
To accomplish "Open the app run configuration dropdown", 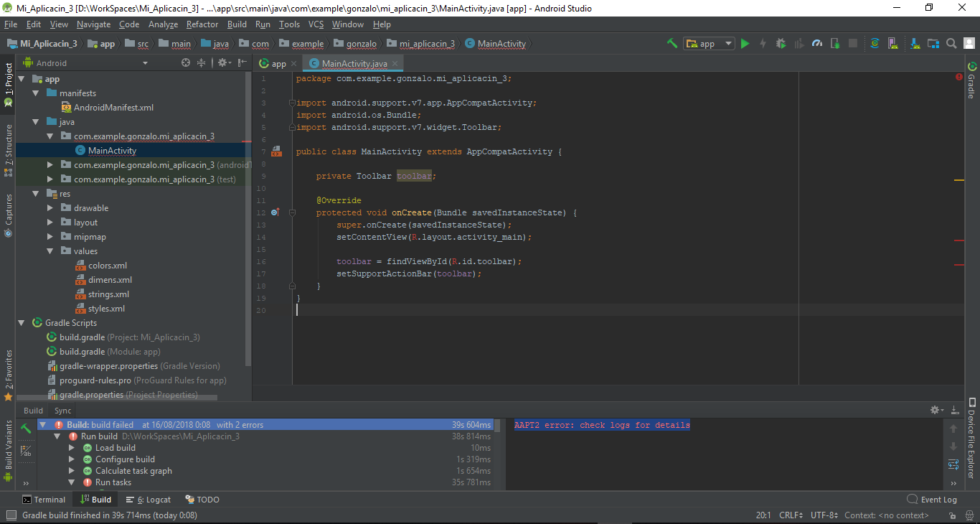I will [709, 44].
